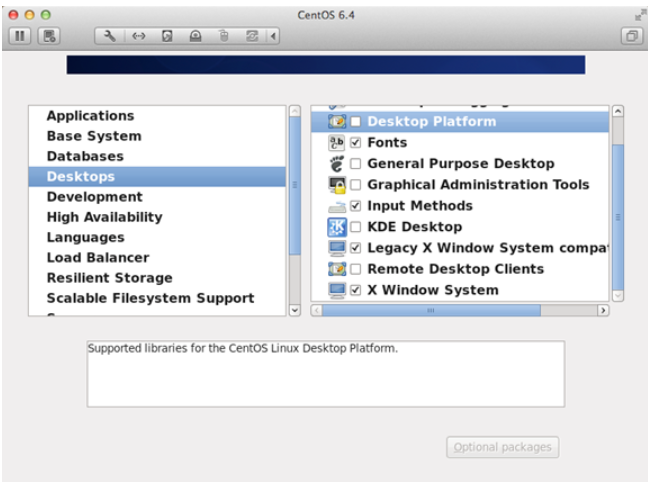Image resolution: width=648 pixels, height=482 pixels.
Task: Click the category list scrollbar thumb
Action: tap(295, 186)
